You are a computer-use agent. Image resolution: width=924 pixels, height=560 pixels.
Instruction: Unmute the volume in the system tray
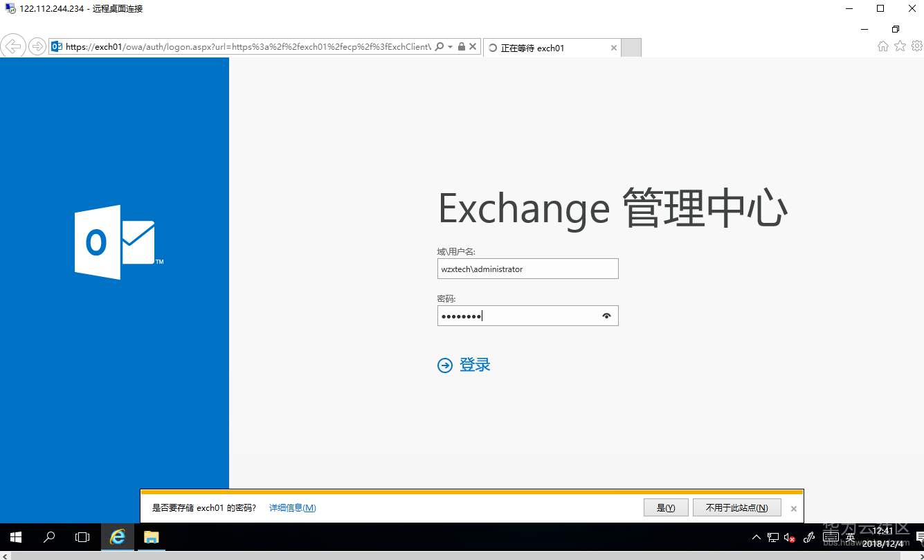(x=789, y=537)
